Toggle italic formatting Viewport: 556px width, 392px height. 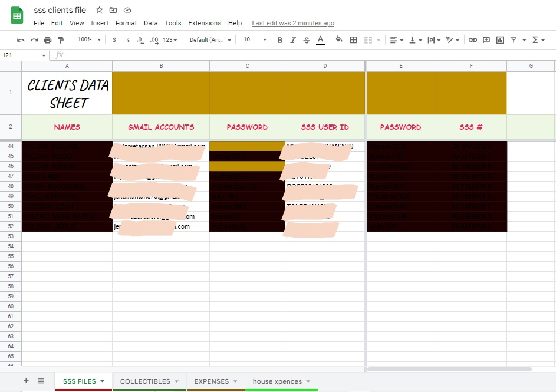coord(293,40)
